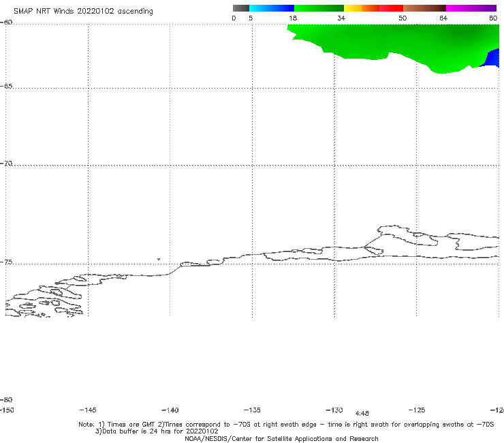The height and width of the screenshot is (443, 504).
Task: Click the color bar label '34'
Action: pos(341,18)
